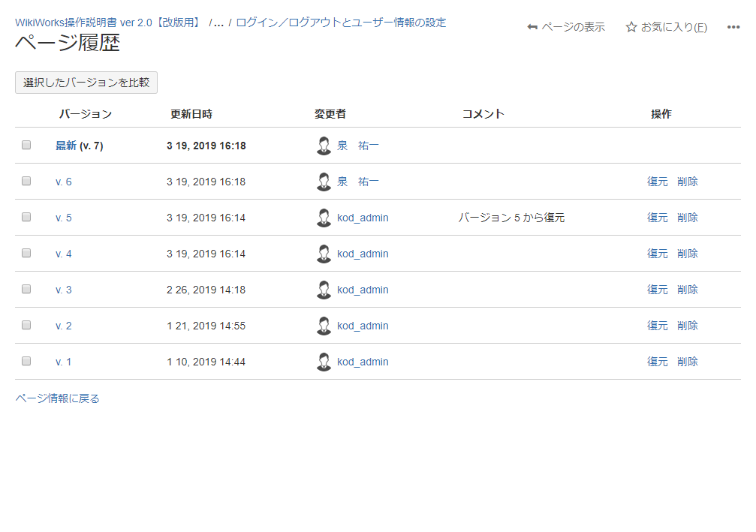Check the box for the latest version v. 7

coord(26,145)
